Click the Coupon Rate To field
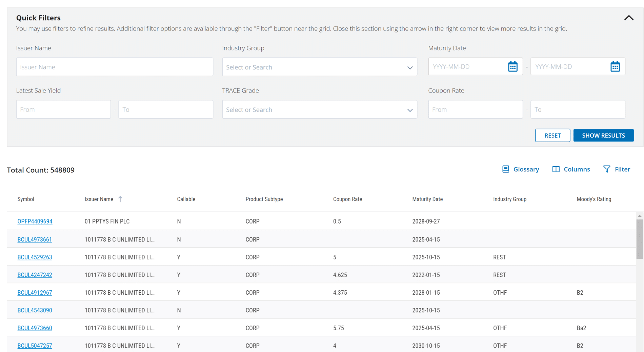This screenshot has width=644, height=352. [x=578, y=110]
